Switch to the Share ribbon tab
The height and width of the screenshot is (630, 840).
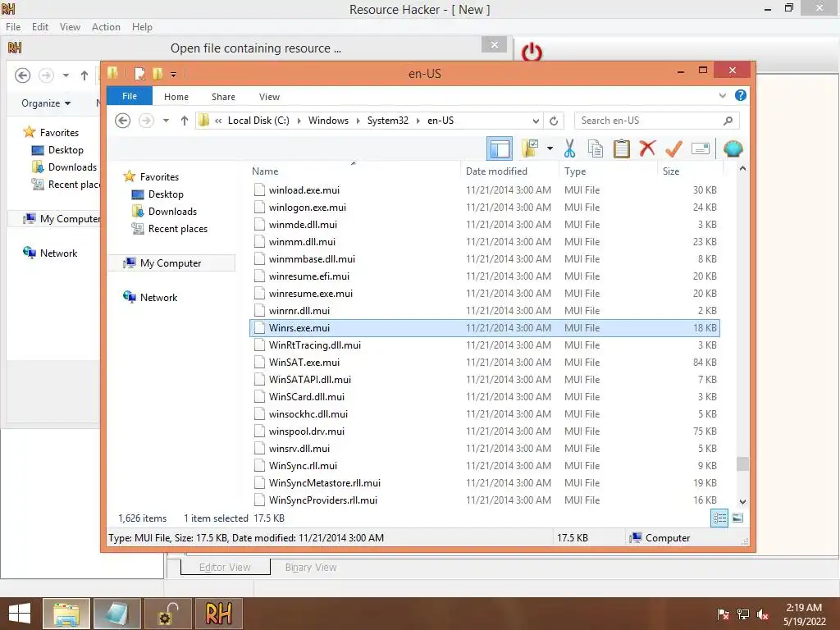pos(223,97)
